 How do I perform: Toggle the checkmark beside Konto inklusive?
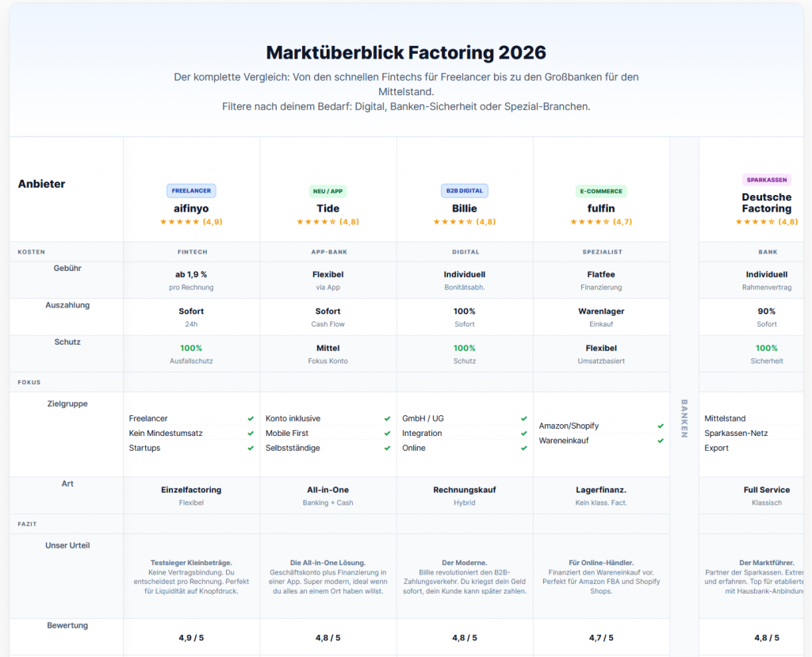click(x=387, y=418)
